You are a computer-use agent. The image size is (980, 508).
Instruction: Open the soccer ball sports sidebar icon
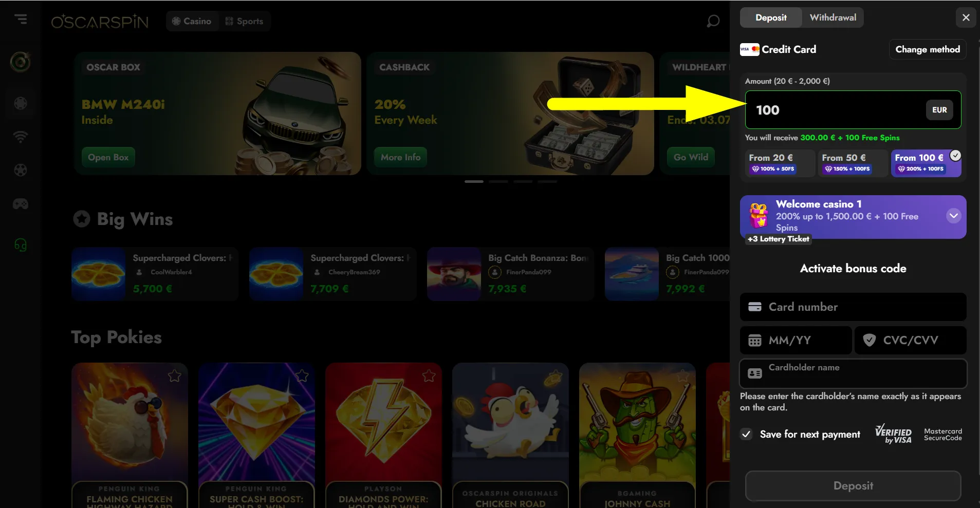(x=21, y=170)
